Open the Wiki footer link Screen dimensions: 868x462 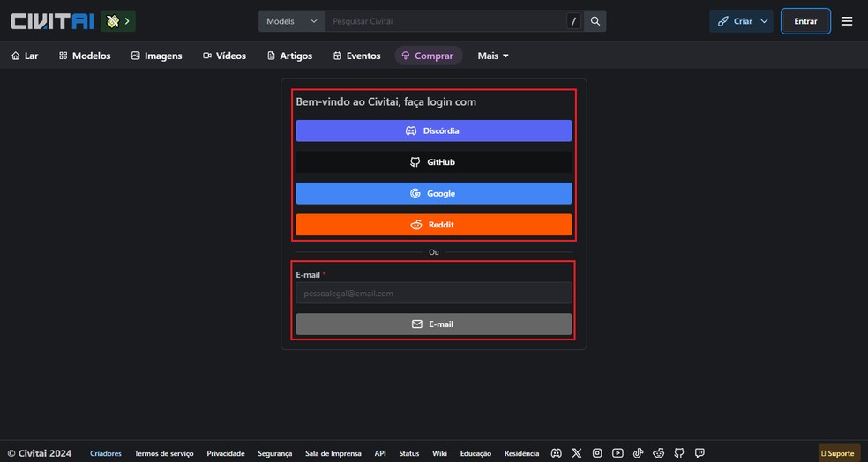(x=439, y=453)
